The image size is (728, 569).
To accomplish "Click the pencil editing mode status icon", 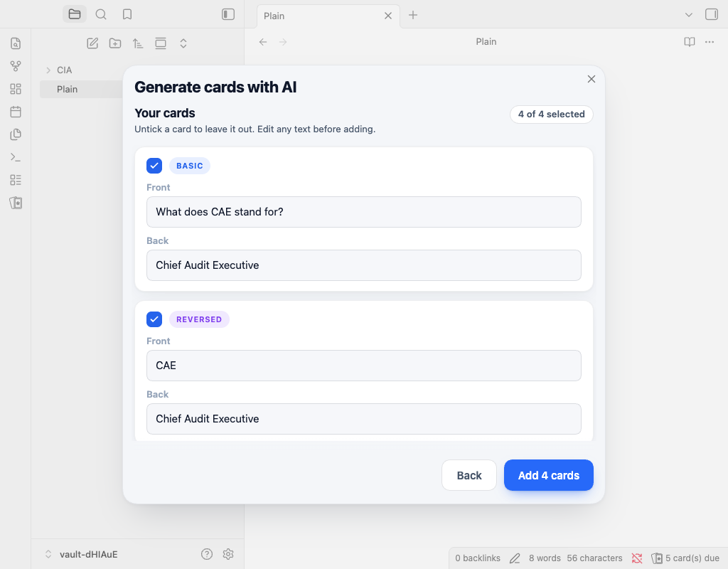I will [x=515, y=558].
